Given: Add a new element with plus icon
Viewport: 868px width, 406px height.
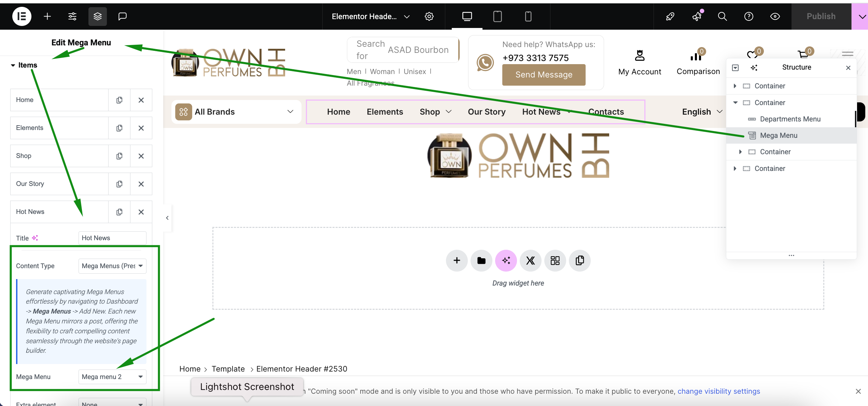Looking at the screenshot, I should tap(47, 16).
